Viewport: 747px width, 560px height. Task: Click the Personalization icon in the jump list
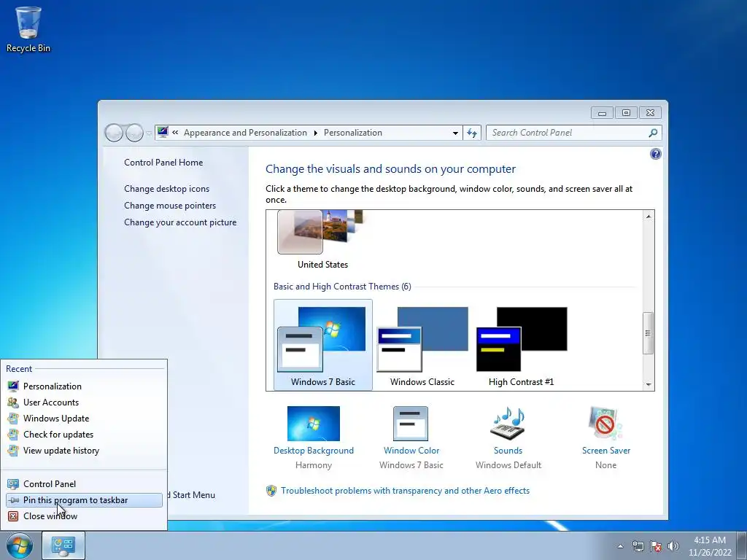[13, 386]
